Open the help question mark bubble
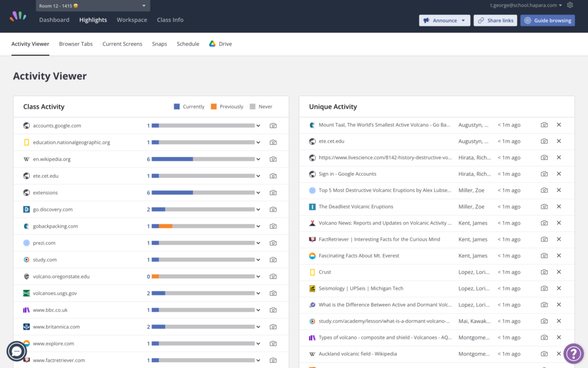Viewport: 588px width, 368px height. point(574,353)
